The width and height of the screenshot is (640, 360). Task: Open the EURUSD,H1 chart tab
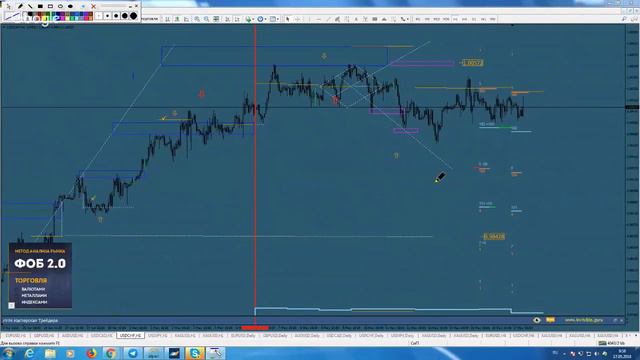click(x=15, y=336)
